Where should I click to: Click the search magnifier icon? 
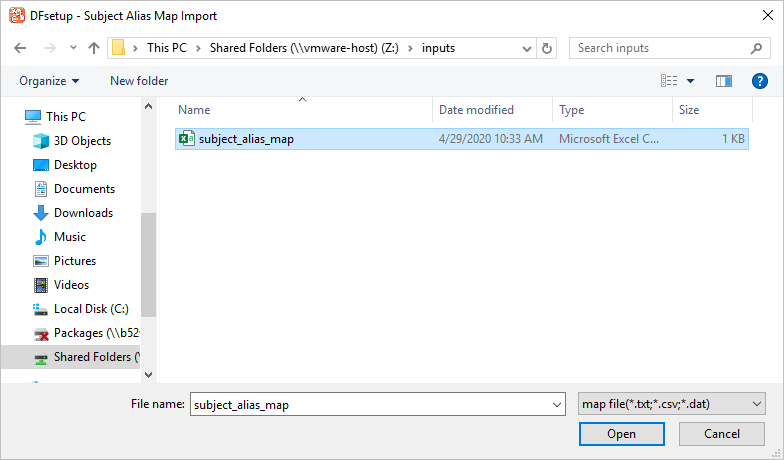pyautogui.click(x=756, y=48)
